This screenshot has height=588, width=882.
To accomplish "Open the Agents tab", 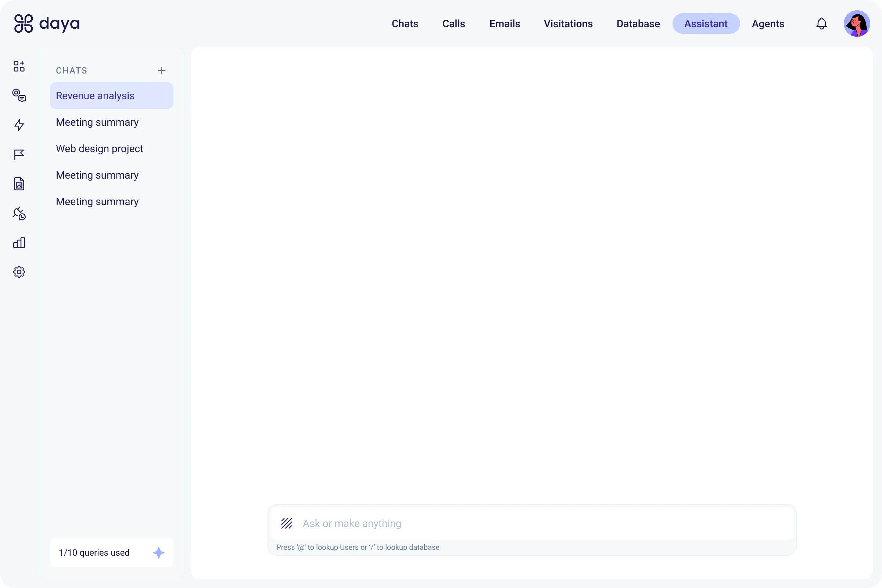I will click(768, 24).
